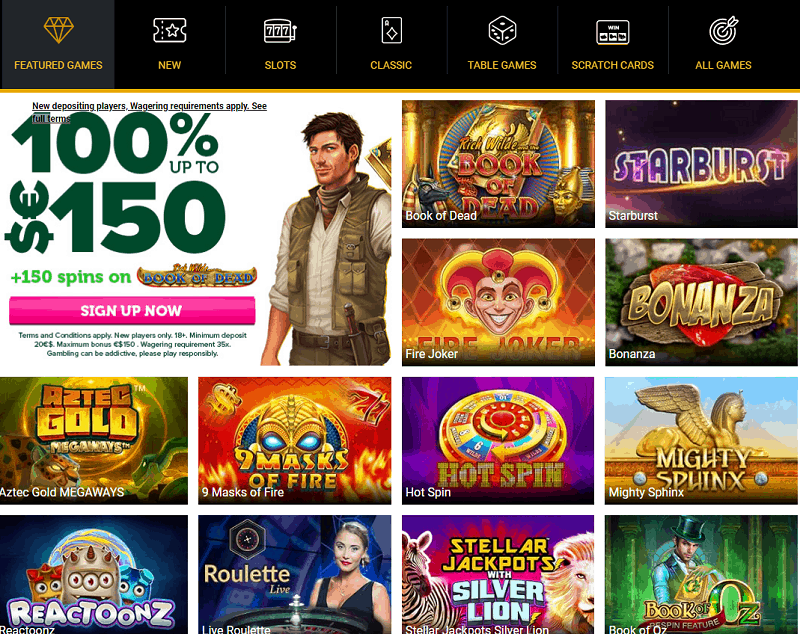Switch to the Slots tab label
Screen dimensions: 800x634
coord(280,65)
